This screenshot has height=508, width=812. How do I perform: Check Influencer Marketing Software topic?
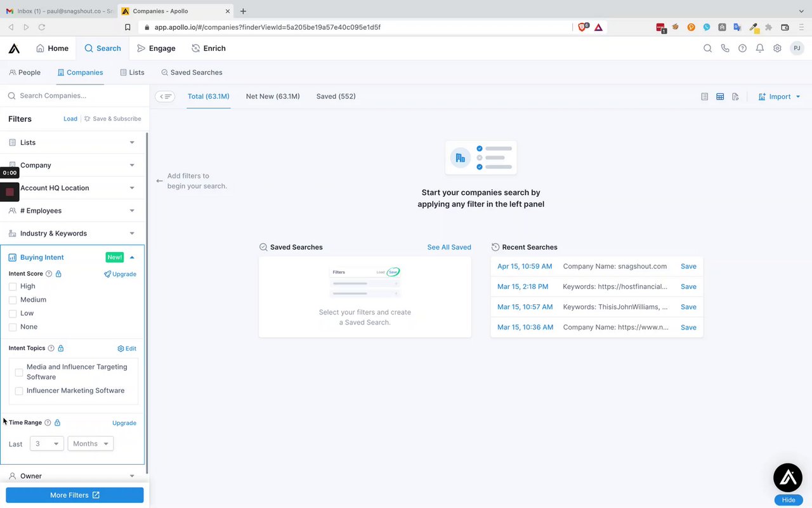coord(19,391)
